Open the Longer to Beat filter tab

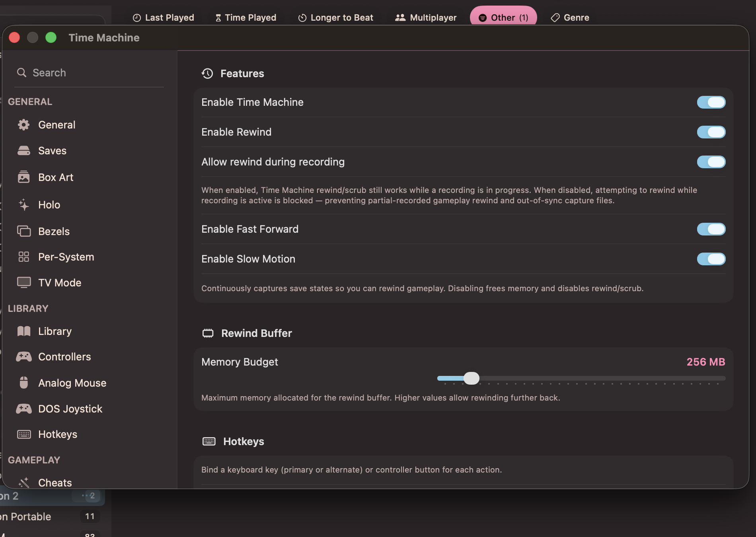[x=336, y=18]
